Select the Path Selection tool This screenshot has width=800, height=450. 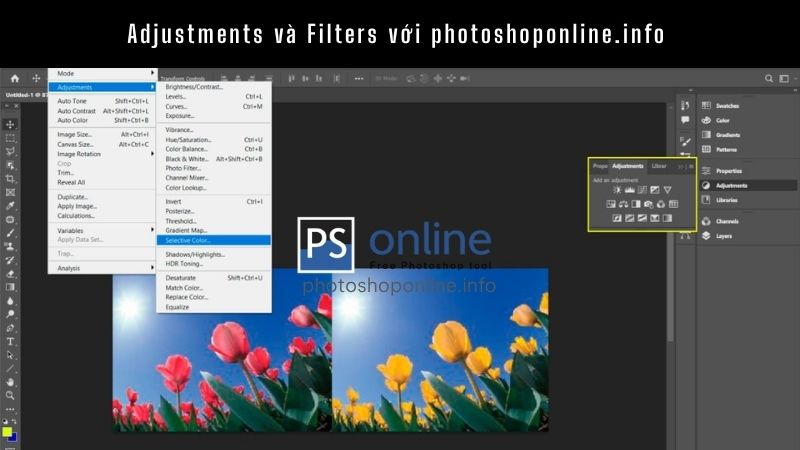[x=10, y=355]
